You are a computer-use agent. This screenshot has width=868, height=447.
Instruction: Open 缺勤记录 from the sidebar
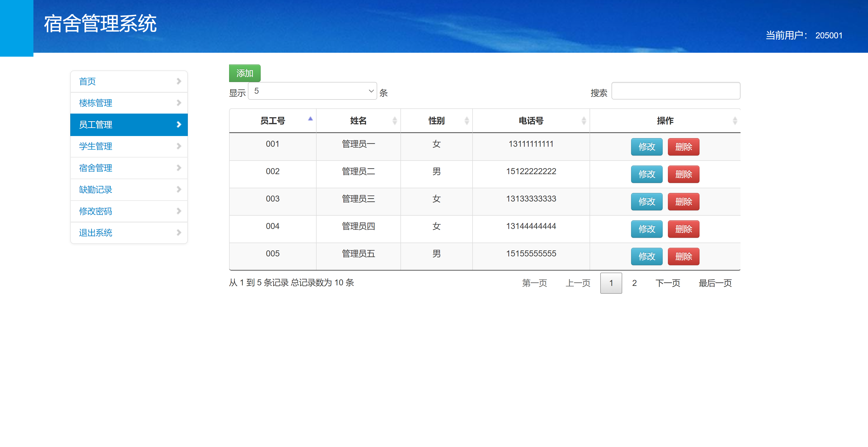click(x=96, y=189)
